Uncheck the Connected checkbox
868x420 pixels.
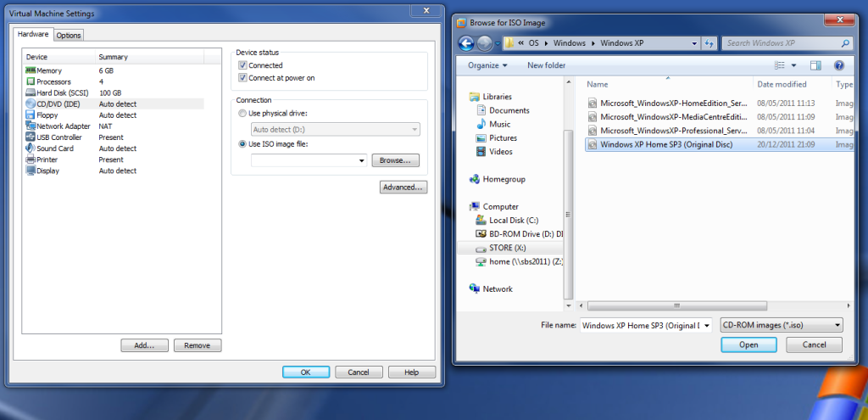(243, 65)
